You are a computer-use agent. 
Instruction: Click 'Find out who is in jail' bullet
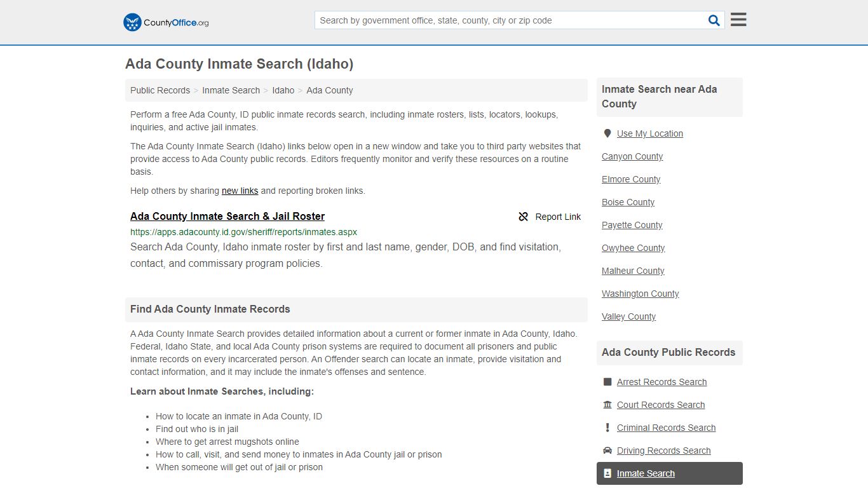(197, 429)
